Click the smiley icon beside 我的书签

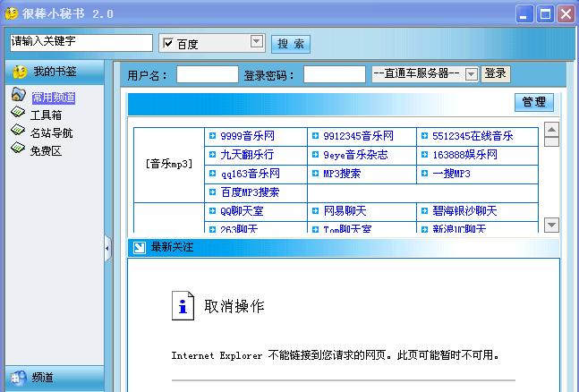tap(20, 72)
